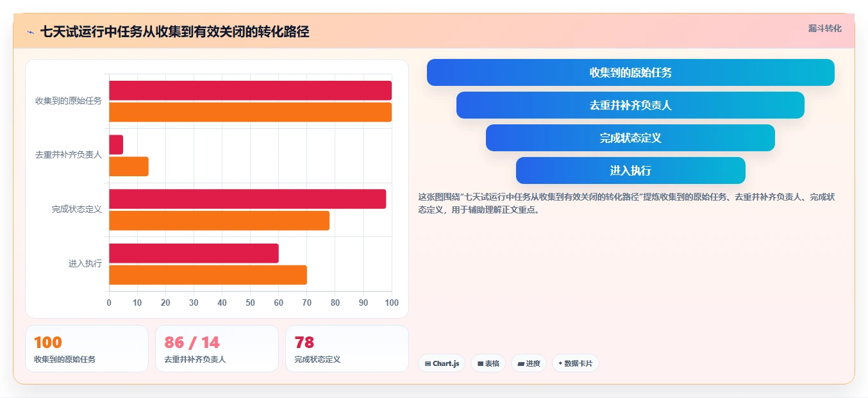Screen dimensions: 868x398
Task: Click the 七天试运行 header title text
Action: click(174, 32)
